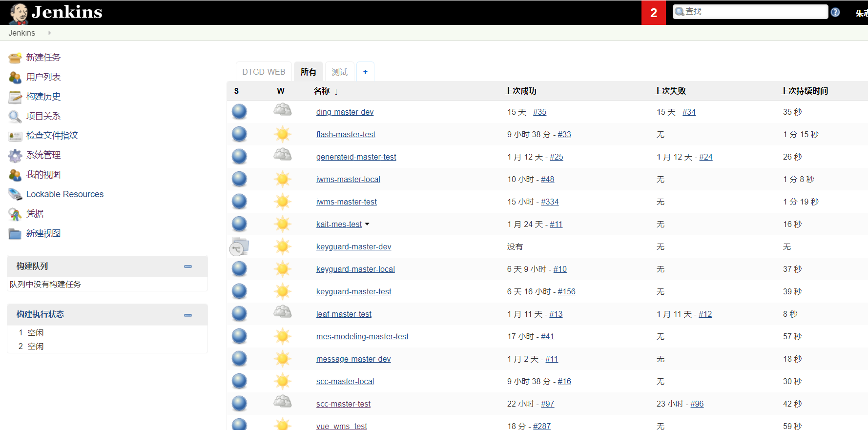Open the 构建执行状态 link
Screen dimensions: 868x430
click(x=40, y=314)
